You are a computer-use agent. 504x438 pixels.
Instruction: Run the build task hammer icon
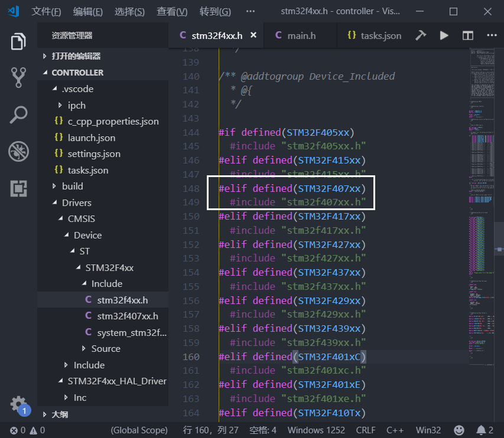pos(421,35)
